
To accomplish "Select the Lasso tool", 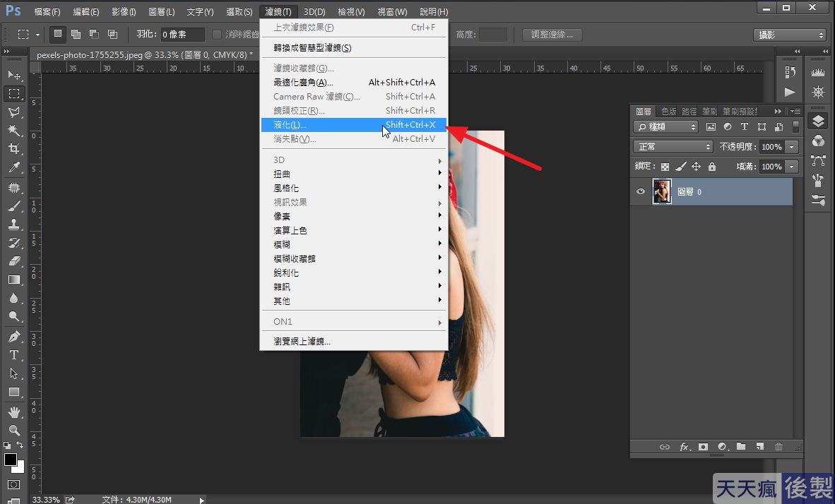I will point(14,112).
